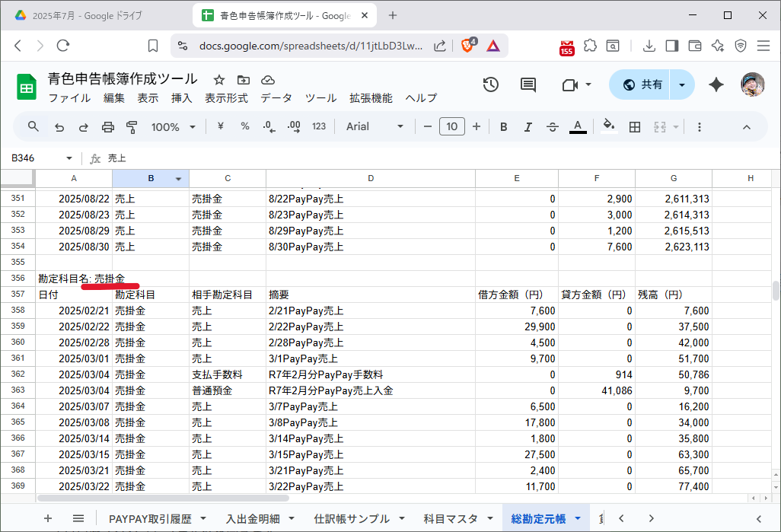Open the Arial font dropdown
This screenshot has width=781, height=532.
click(x=373, y=126)
